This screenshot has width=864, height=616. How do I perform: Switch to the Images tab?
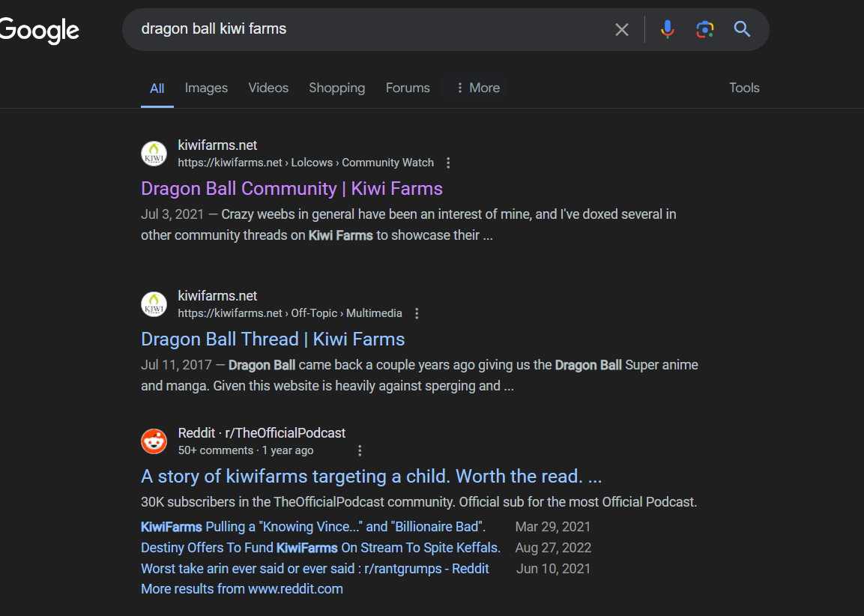tap(206, 88)
